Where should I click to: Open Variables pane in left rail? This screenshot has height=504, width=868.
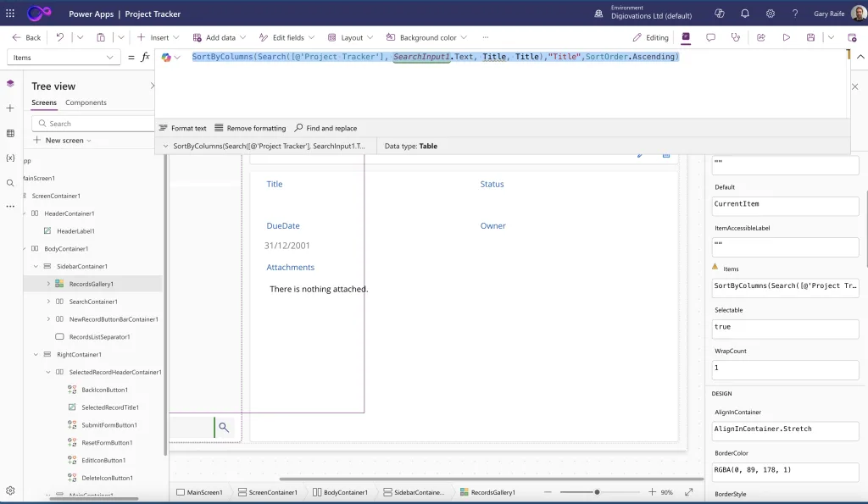tap(10, 158)
